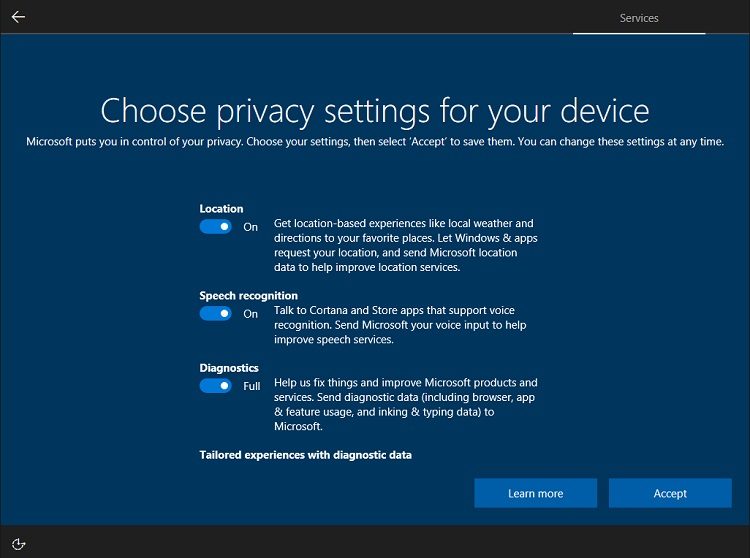750x558 pixels.
Task: Click the Full label beside Diagnostics toggle
Action: tap(252, 386)
